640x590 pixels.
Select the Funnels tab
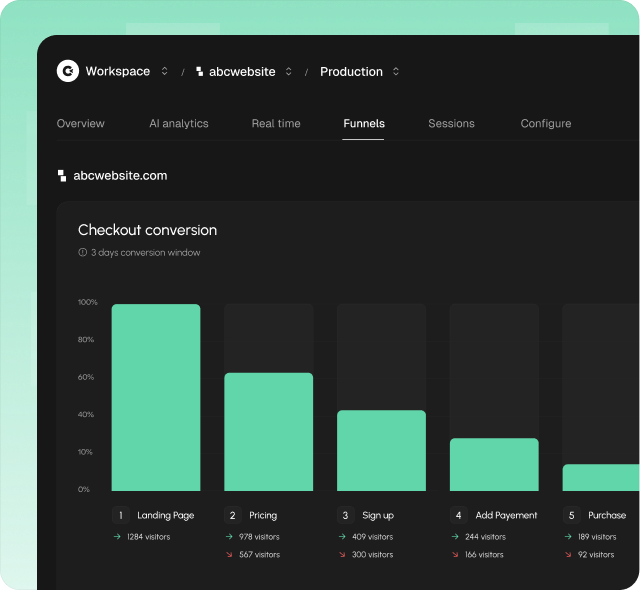(x=364, y=124)
